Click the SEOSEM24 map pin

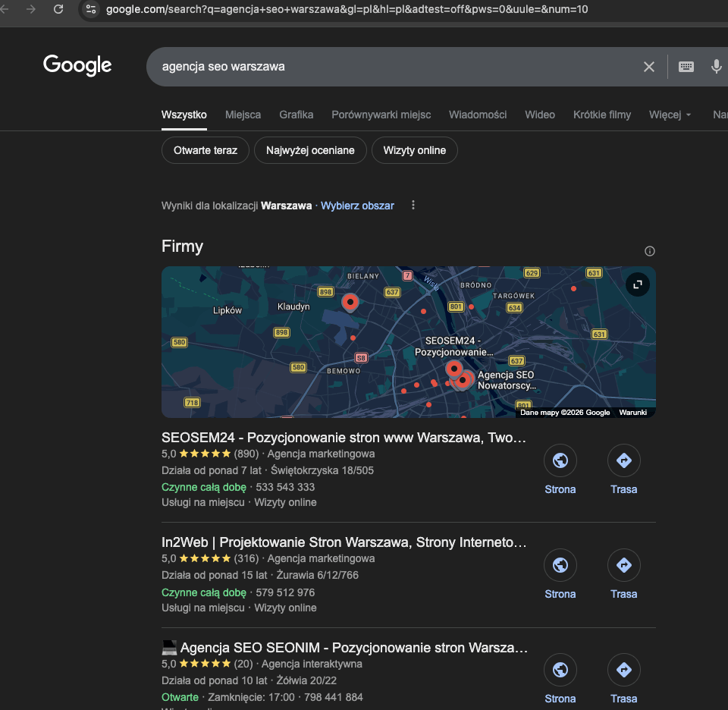click(x=454, y=369)
